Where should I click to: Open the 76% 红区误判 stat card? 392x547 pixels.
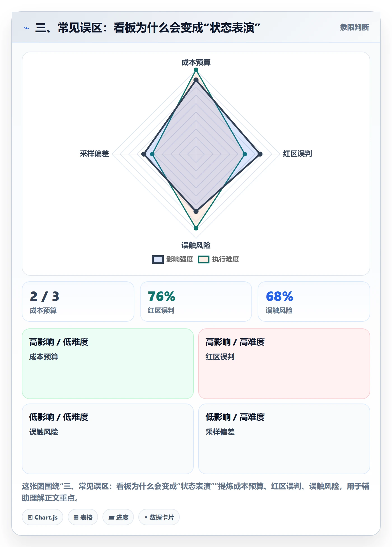(196, 302)
